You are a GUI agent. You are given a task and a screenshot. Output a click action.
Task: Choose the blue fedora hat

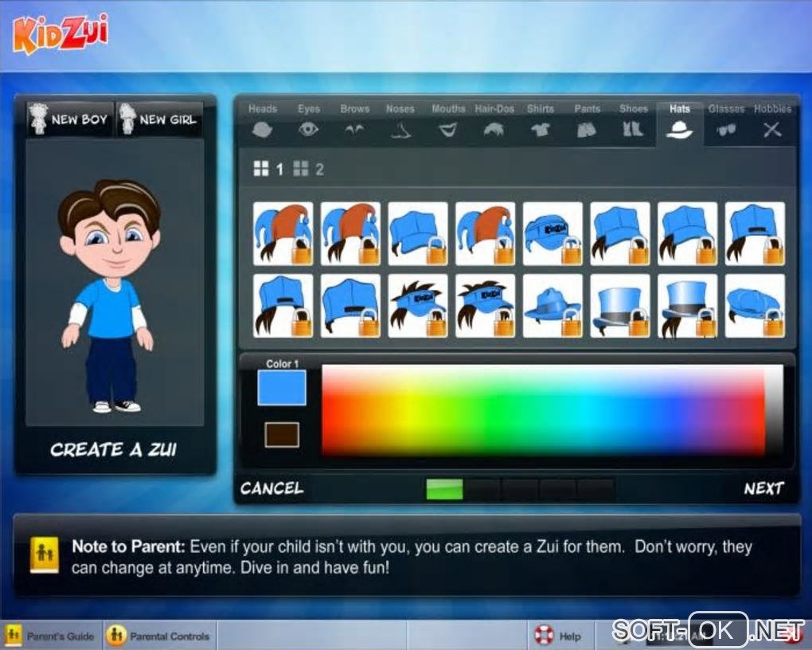point(552,306)
